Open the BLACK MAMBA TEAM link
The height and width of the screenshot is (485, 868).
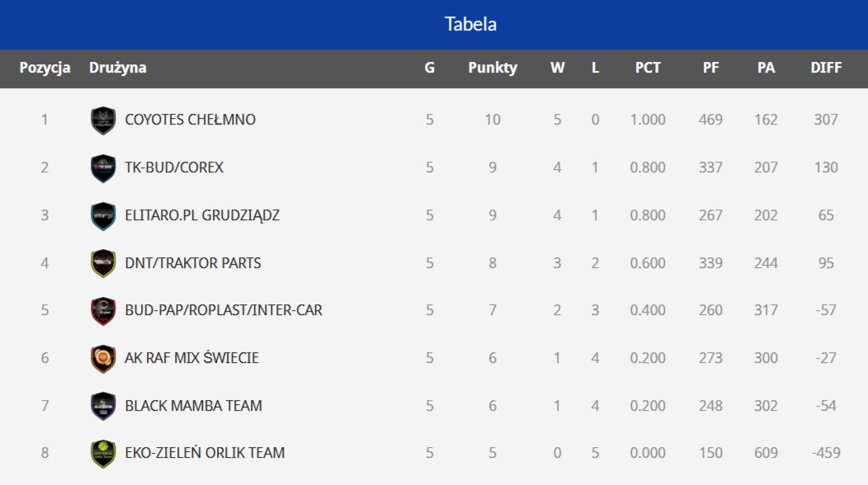point(193,406)
